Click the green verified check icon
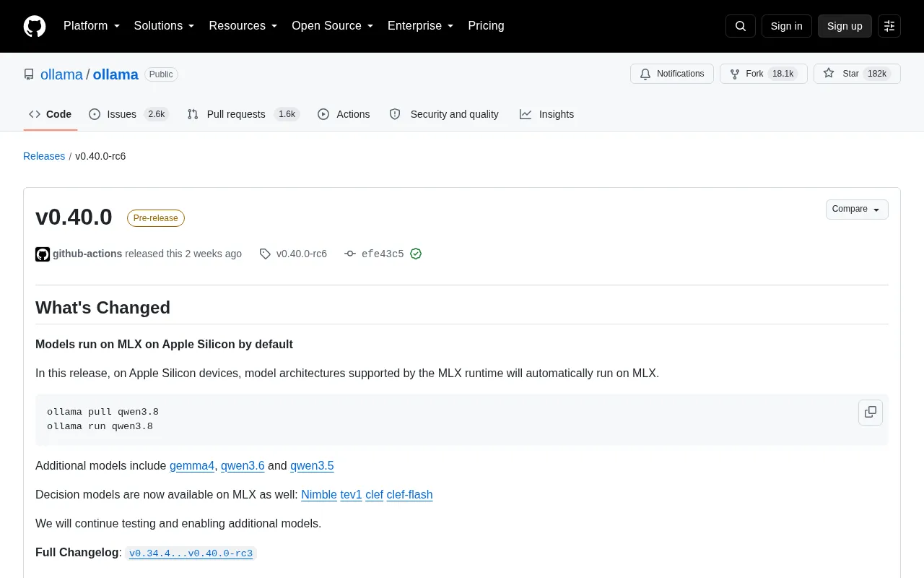Image resolution: width=924 pixels, height=578 pixels. click(416, 254)
